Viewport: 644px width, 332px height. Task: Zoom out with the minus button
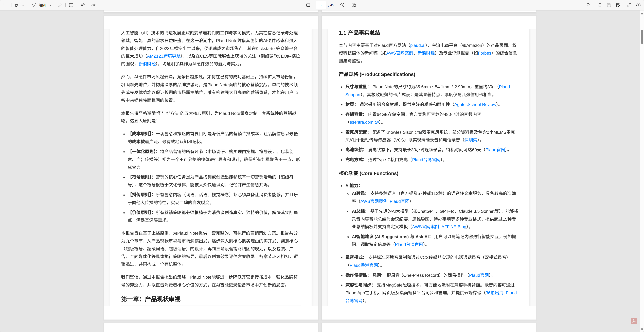[290, 5]
